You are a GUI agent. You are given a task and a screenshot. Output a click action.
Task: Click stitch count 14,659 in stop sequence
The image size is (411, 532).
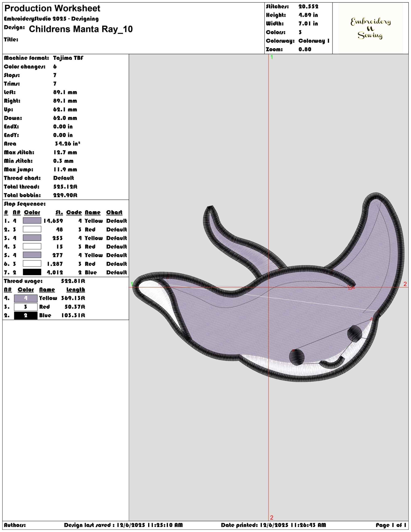[53, 221]
